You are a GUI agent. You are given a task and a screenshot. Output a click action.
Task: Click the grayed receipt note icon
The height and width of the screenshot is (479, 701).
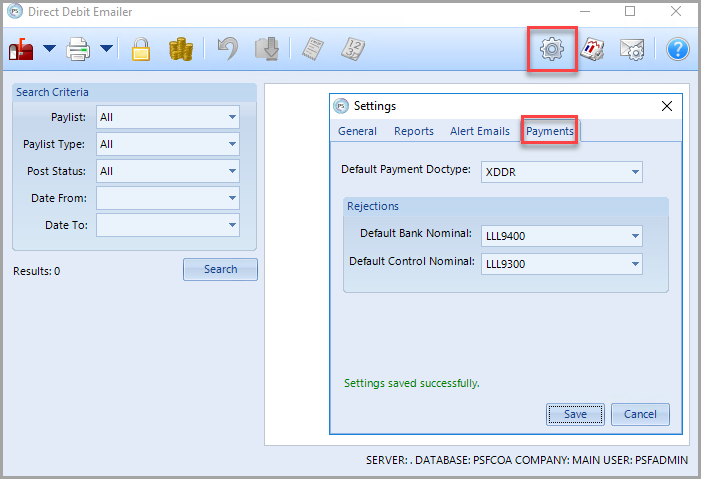pos(313,49)
